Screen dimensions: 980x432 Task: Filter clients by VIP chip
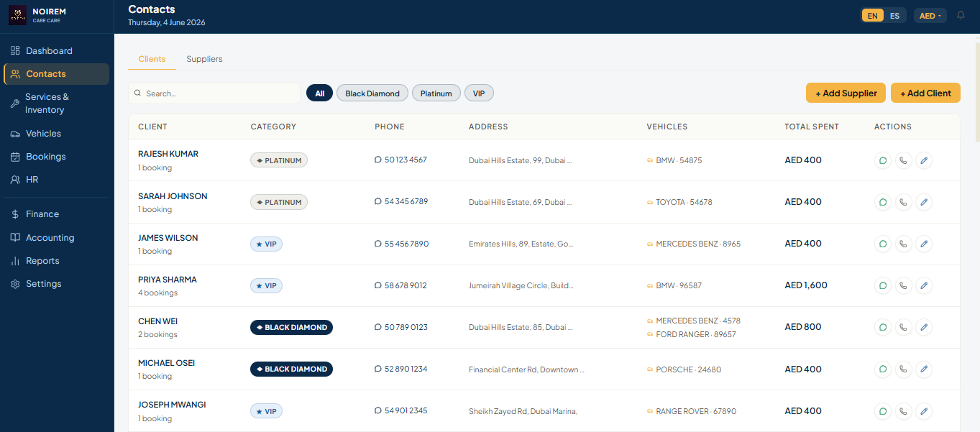click(479, 93)
